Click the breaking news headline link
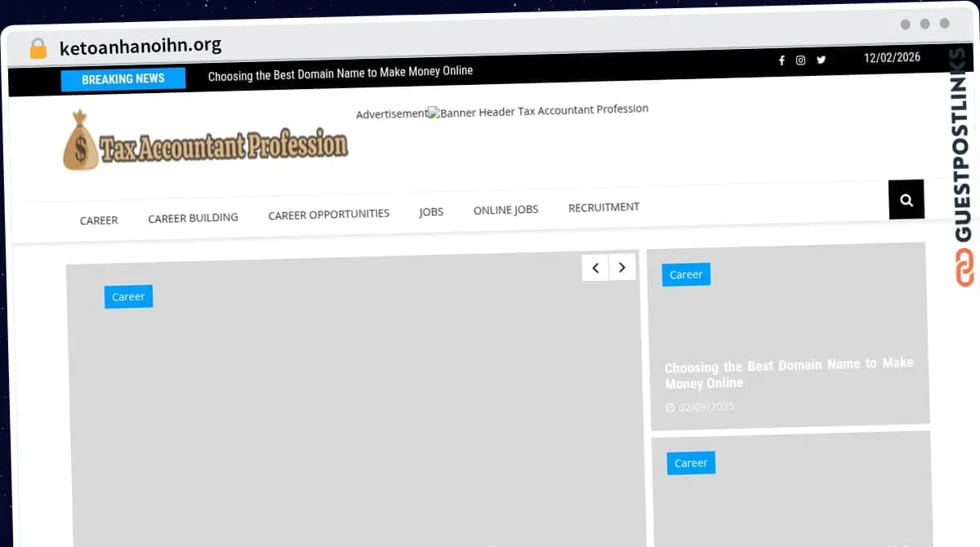Viewport: 980px width, 547px height. click(340, 72)
